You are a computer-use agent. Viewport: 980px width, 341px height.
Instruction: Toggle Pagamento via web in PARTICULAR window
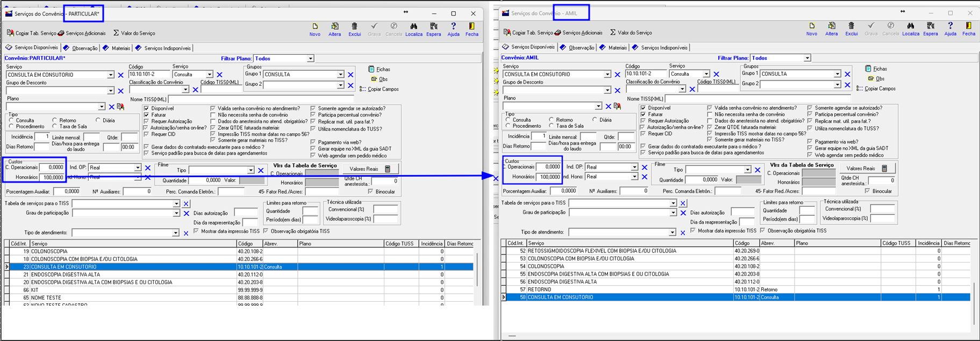point(313,142)
